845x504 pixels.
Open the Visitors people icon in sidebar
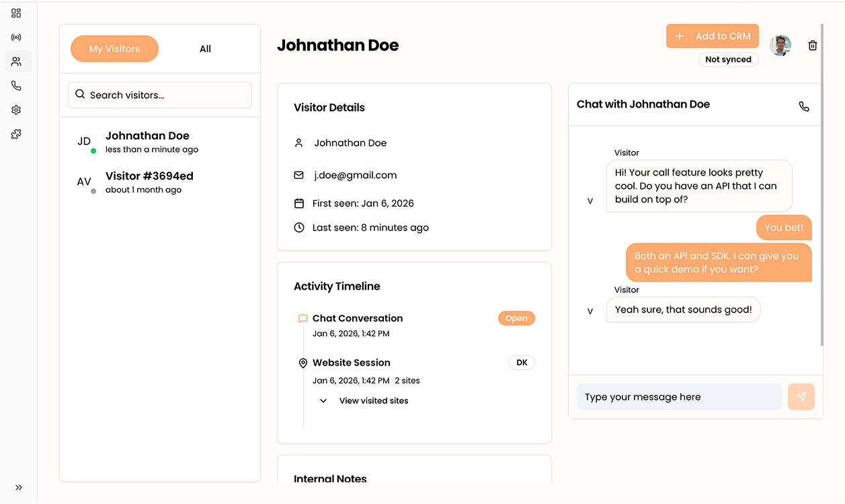pyautogui.click(x=16, y=61)
